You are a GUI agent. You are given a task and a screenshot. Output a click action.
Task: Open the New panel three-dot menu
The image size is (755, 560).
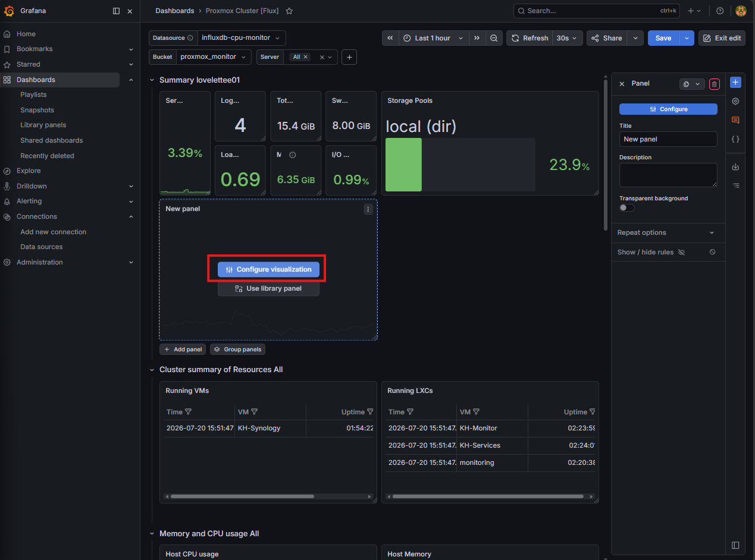pos(368,209)
